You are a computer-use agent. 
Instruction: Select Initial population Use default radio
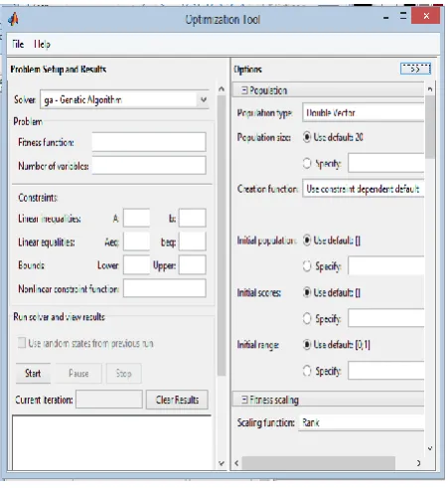point(307,240)
